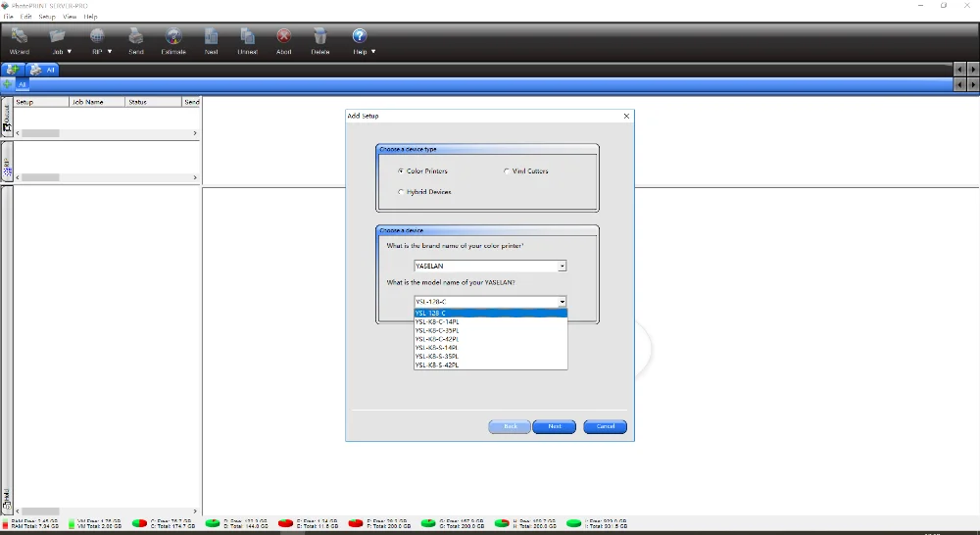Click the Cancel button in Add Setup

tap(605, 426)
